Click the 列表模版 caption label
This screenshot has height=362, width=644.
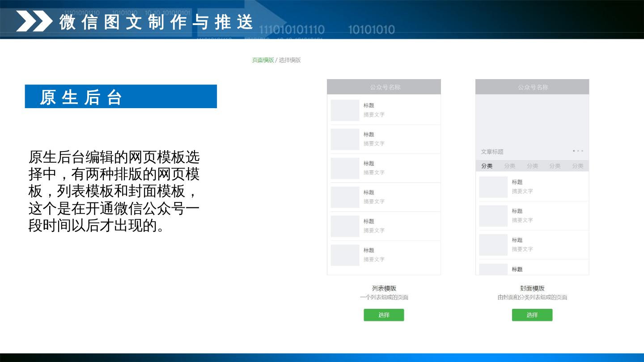(384, 288)
